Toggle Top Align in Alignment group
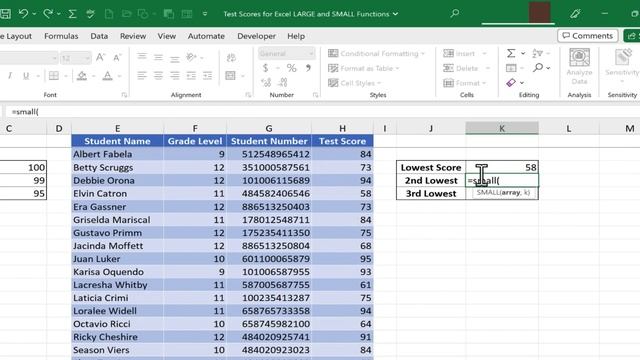Image resolution: width=640 pixels, height=360 pixels. (142, 57)
